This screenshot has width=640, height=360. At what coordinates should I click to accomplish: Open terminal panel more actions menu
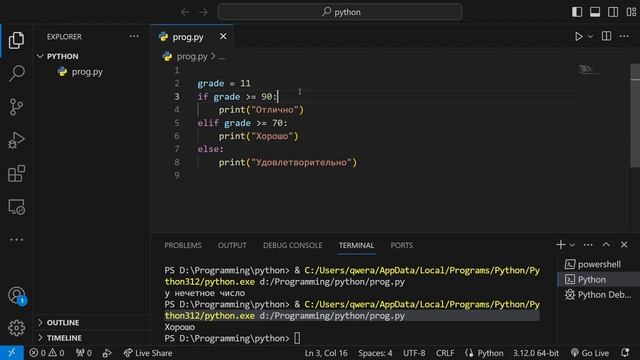[x=588, y=245]
